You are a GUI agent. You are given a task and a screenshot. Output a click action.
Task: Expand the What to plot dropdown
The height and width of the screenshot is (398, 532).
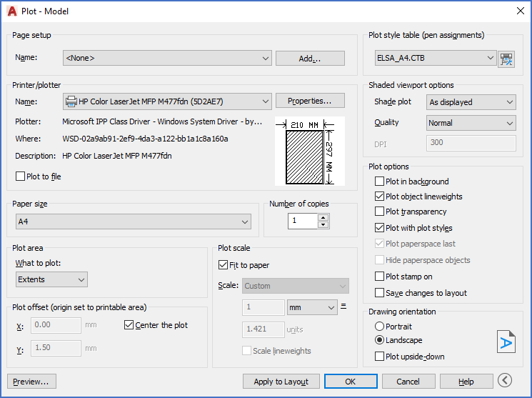(51, 279)
